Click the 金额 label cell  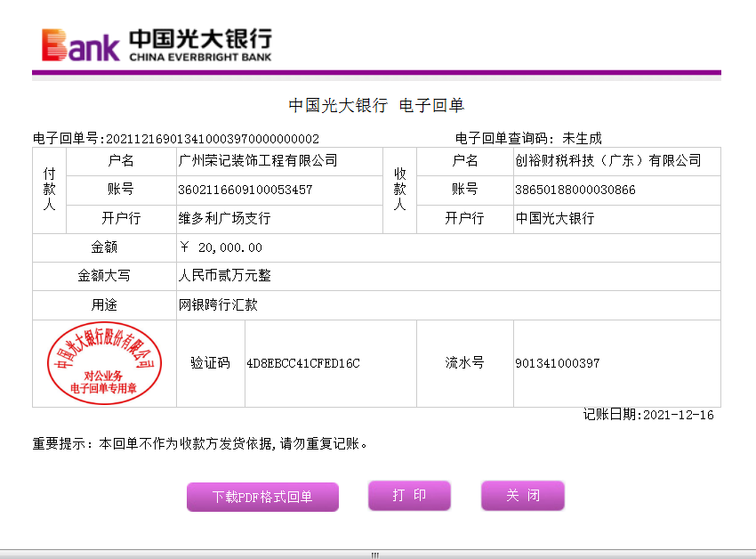pos(104,247)
